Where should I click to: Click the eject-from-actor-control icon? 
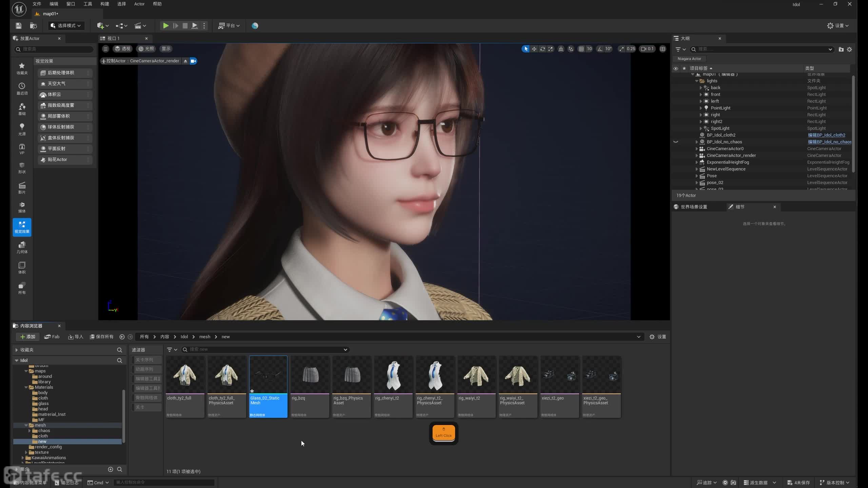185,61
